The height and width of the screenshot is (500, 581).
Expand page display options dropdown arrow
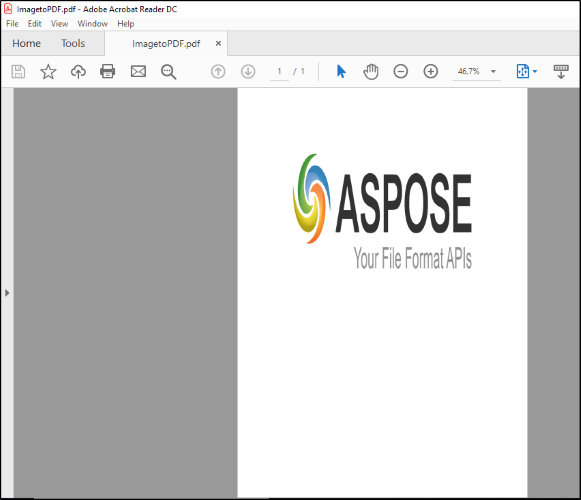pyautogui.click(x=535, y=71)
